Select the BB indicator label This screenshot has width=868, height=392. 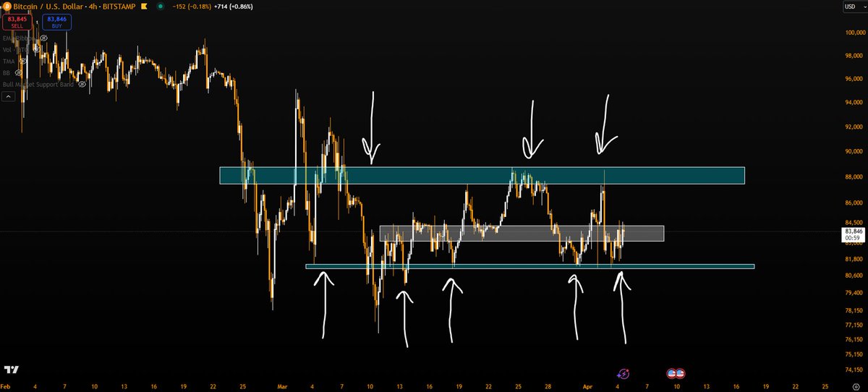point(7,72)
